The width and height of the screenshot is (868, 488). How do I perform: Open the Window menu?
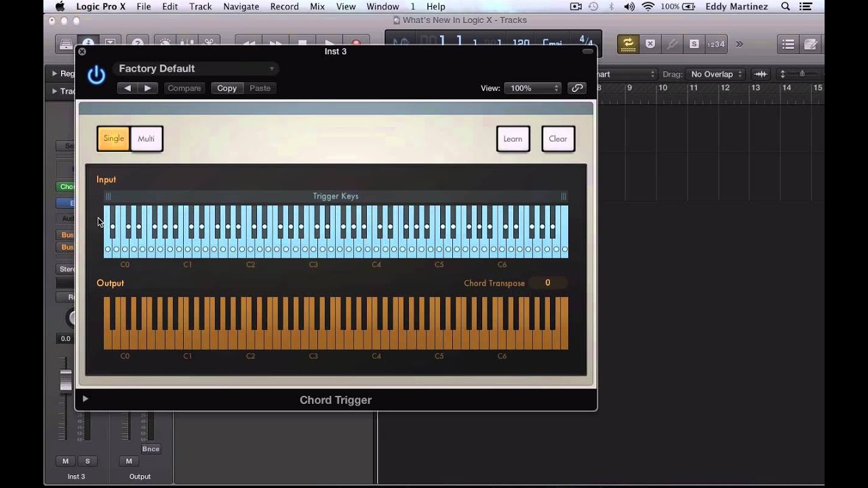tap(382, 7)
